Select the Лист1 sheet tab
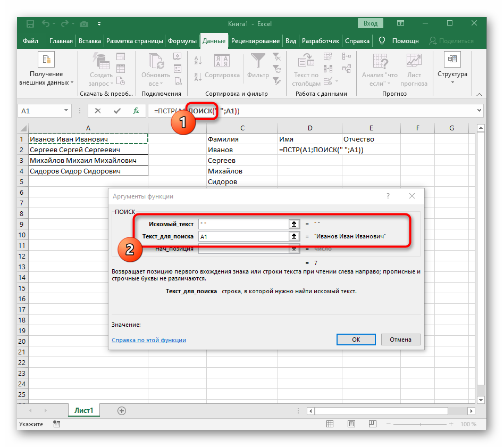504x447 pixels. click(84, 410)
